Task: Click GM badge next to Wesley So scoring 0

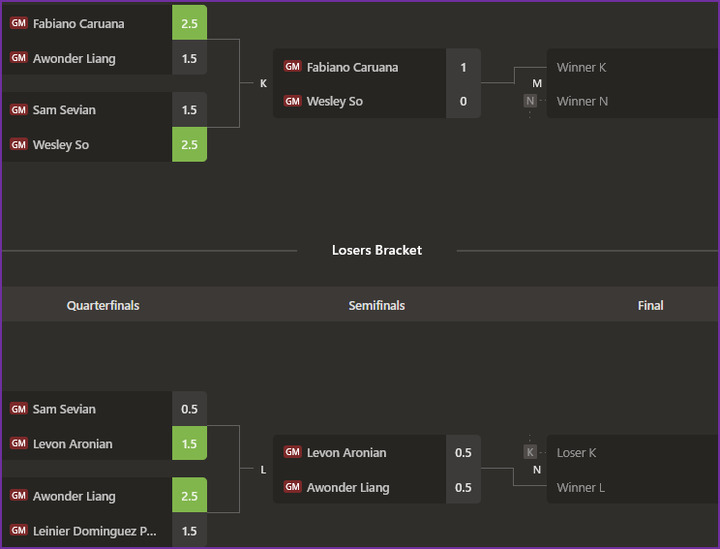Action: [x=292, y=101]
